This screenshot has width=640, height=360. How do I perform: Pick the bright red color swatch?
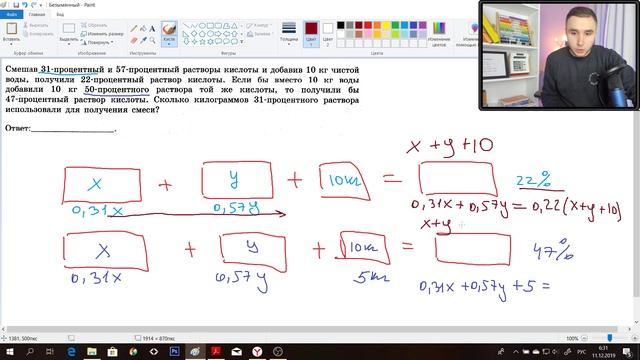click(x=368, y=25)
